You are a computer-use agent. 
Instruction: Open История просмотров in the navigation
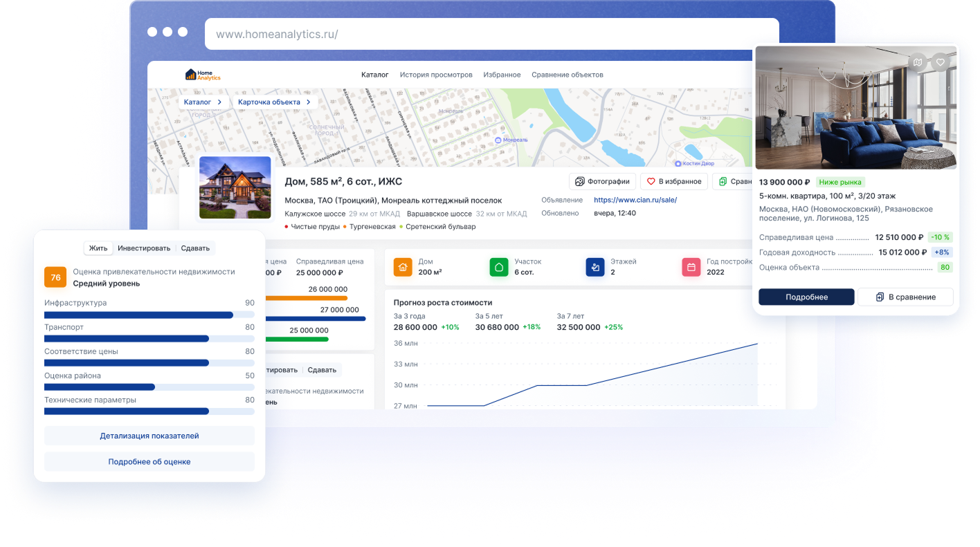tap(436, 75)
